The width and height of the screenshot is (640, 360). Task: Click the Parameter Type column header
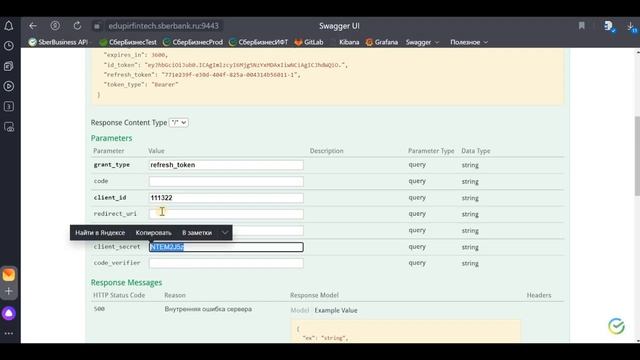431,151
